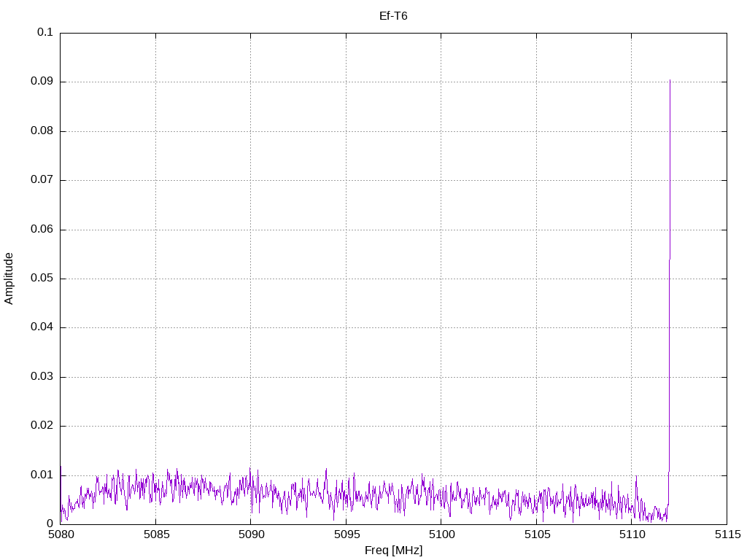Click the 0.06 y-axis tick label
This screenshot has height=560, width=747.
click(x=42, y=230)
